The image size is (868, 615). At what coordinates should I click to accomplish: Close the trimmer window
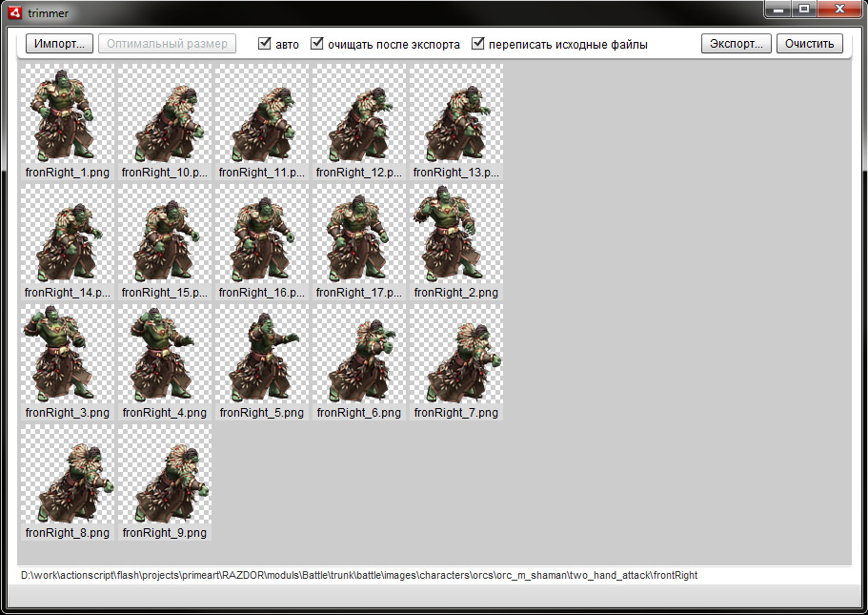coord(839,10)
